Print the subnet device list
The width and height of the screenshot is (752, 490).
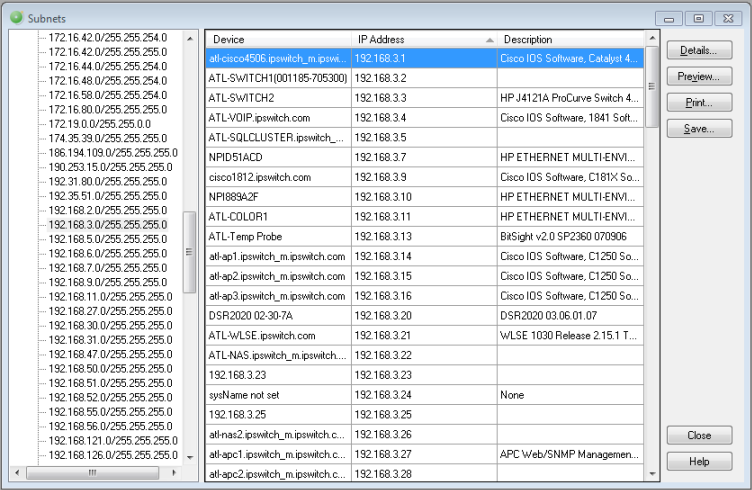pos(699,103)
